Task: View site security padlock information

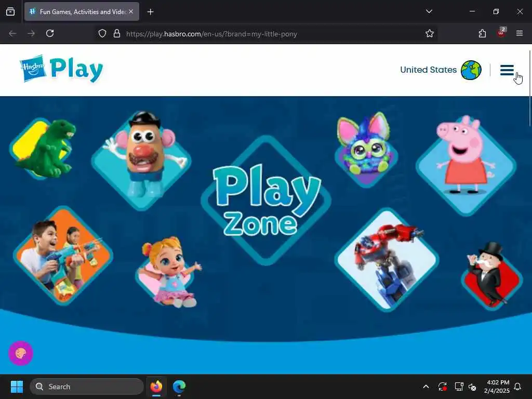Action: pos(117,33)
